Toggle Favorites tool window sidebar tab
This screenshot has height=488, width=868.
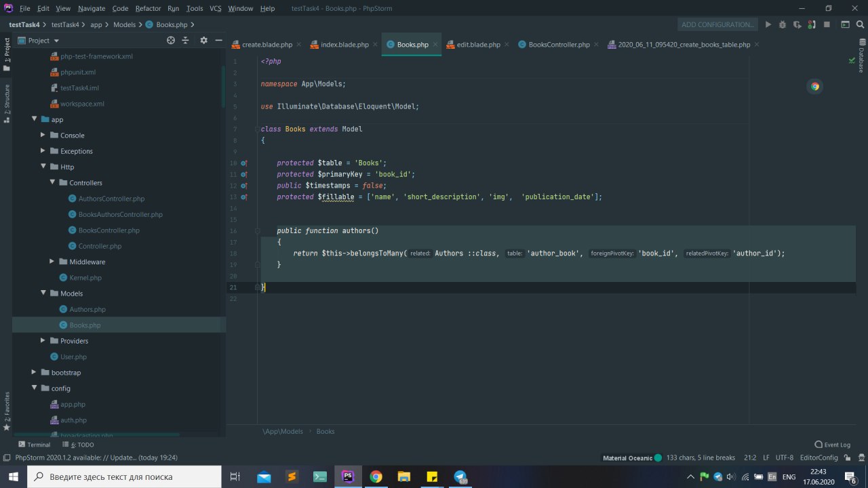[6, 411]
